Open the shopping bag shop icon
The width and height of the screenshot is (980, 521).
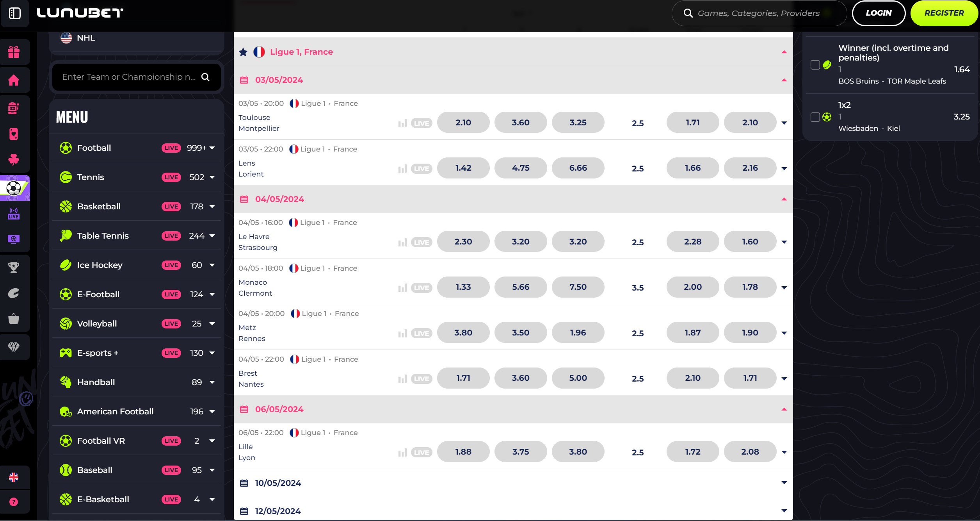pyautogui.click(x=14, y=319)
